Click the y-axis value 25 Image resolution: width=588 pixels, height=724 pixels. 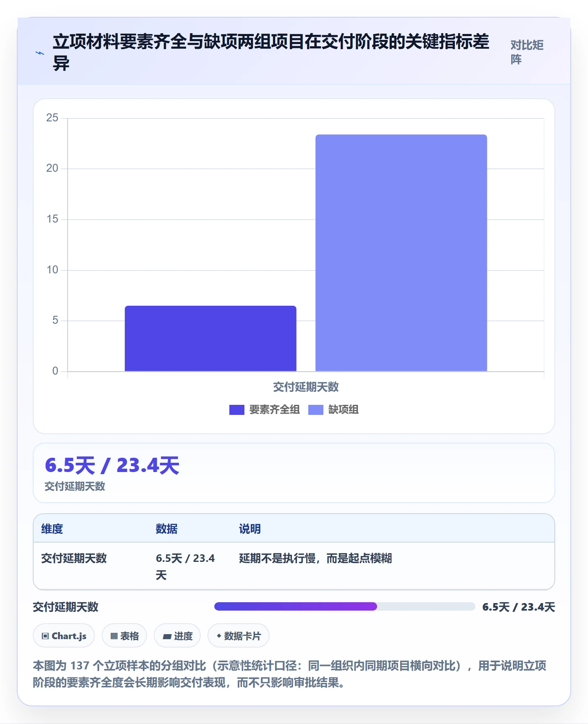click(x=52, y=118)
